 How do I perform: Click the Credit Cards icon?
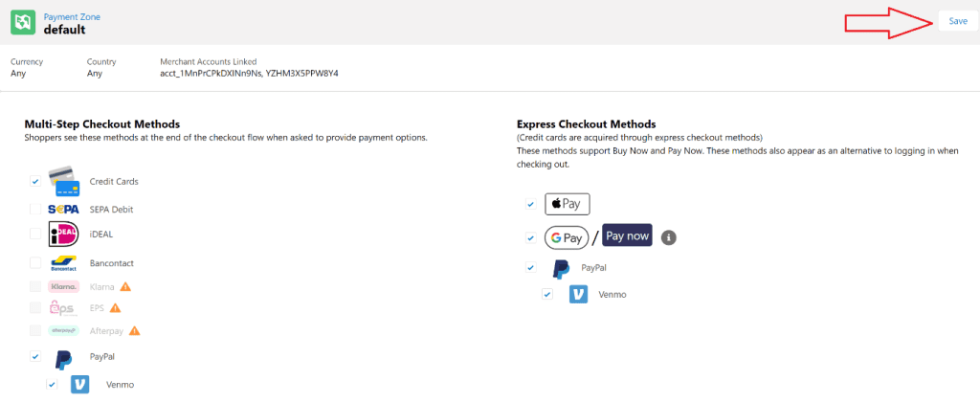[x=63, y=181]
